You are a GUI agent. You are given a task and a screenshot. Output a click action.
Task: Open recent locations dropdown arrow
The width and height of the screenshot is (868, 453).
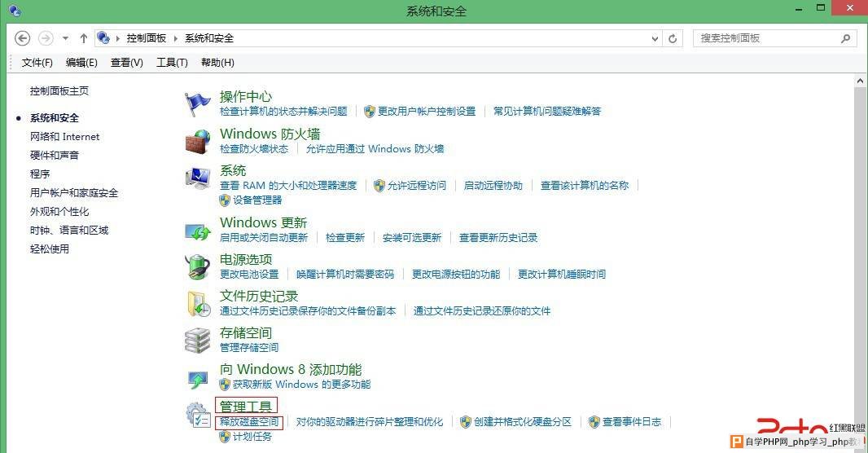click(65, 38)
